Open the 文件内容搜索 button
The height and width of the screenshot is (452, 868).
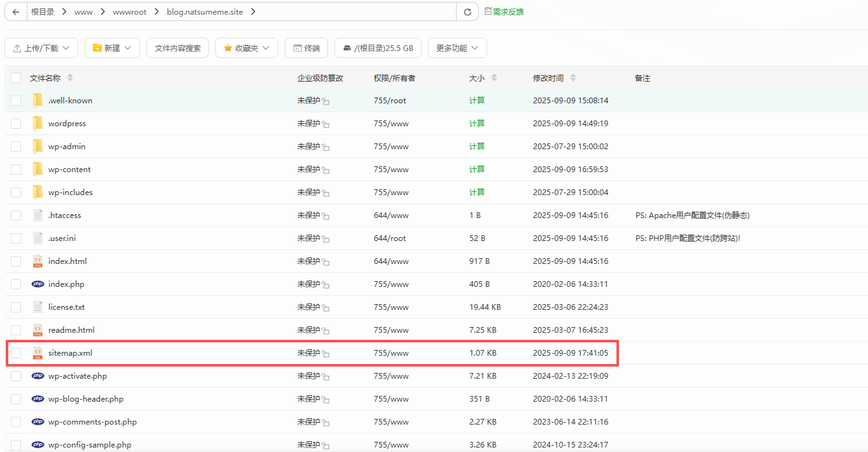tap(178, 48)
